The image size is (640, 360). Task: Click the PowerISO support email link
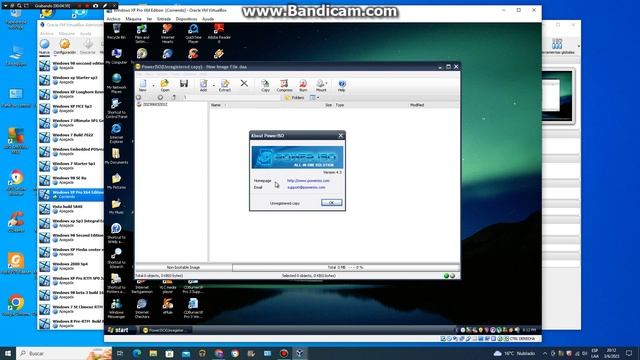[306, 187]
